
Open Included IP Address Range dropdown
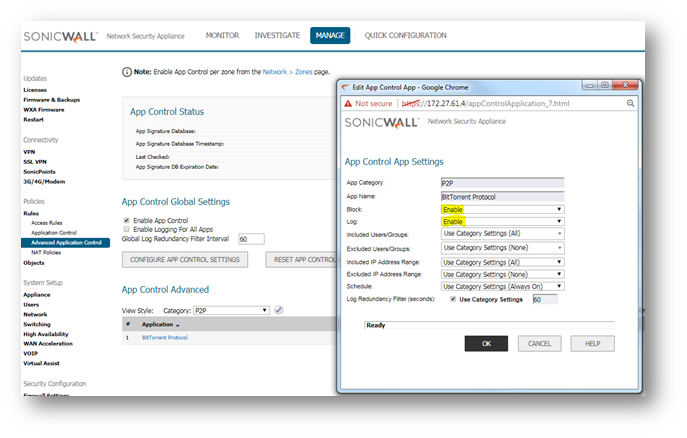coord(503,262)
